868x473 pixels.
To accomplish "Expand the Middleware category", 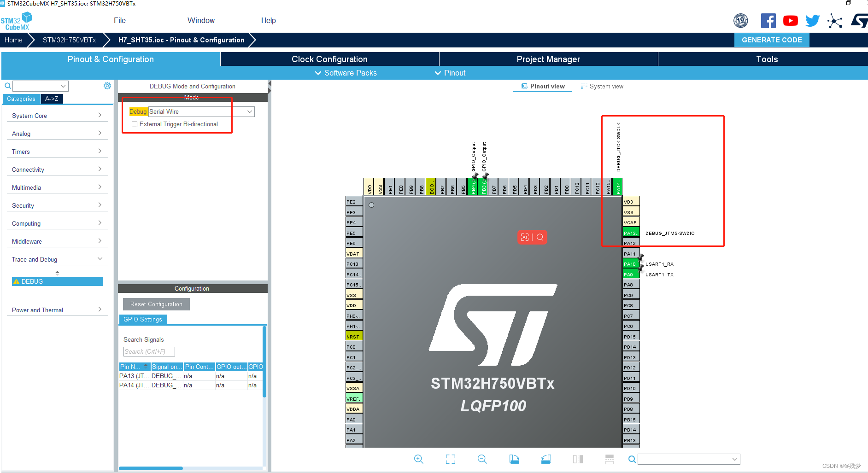I will [x=57, y=241].
